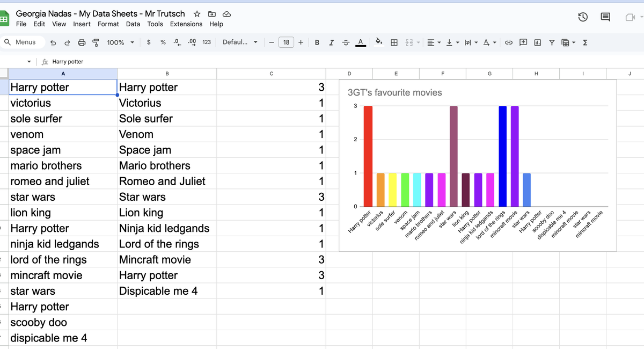The height and width of the screenshot is (349, 644).
Task: Open the comments history icon
Action: coord(605,18)
